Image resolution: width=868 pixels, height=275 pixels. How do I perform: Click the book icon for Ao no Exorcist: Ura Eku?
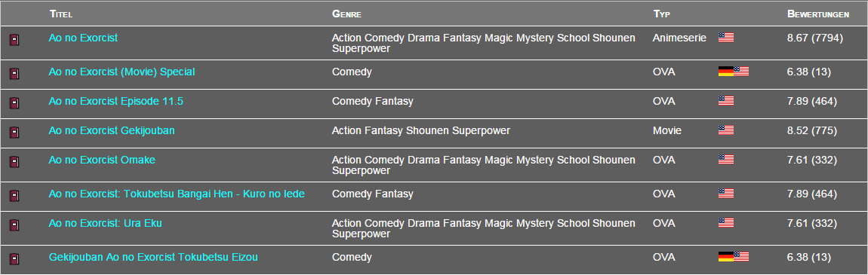(14, 225)
